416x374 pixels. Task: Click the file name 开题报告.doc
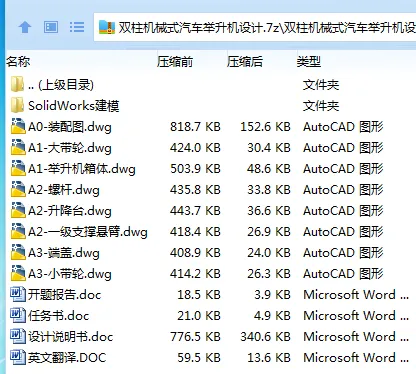click(x=64, y=295)
